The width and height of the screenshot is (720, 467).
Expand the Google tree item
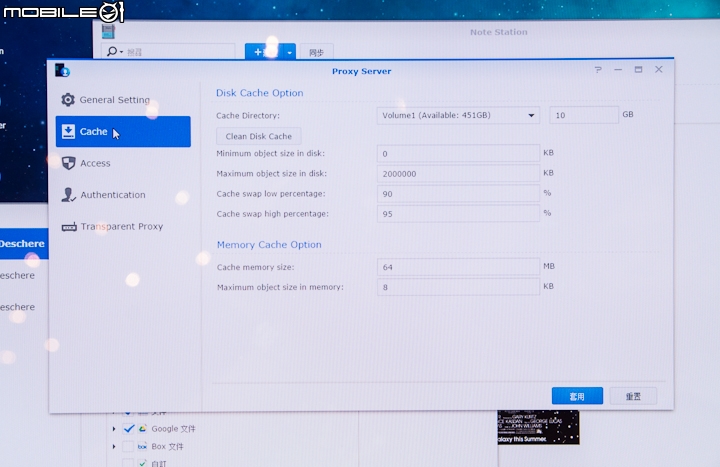coord(114,429)
